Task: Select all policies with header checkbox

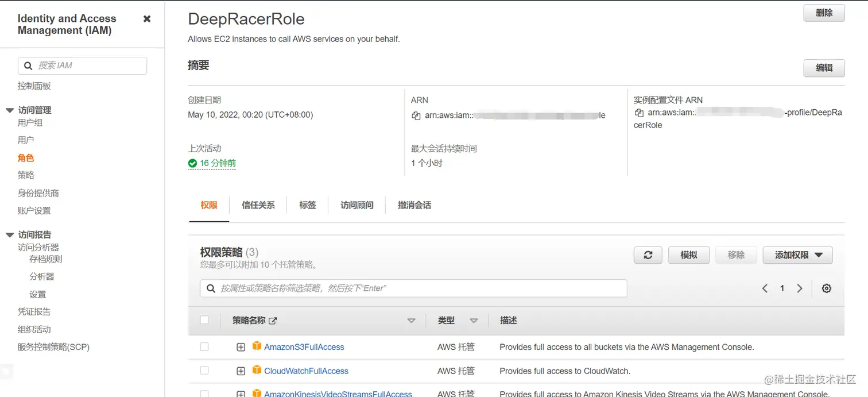Action: [204, 320]
